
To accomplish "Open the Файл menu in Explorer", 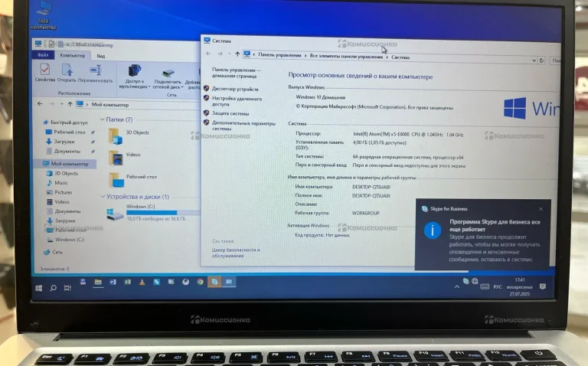I will 43,55.
